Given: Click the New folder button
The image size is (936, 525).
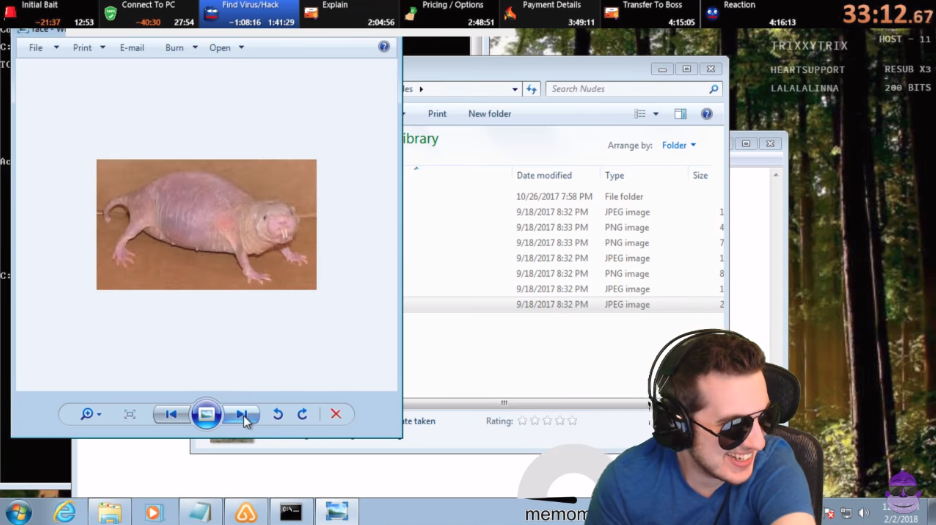Looking at the screenshot, I should point(489,114).
